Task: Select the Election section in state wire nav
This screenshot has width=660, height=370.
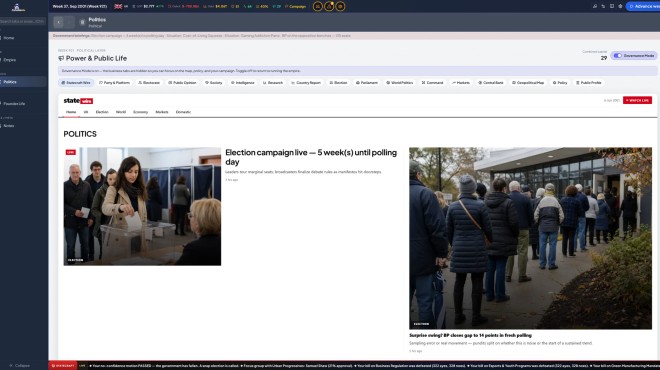Action: [x=102, y=112]
